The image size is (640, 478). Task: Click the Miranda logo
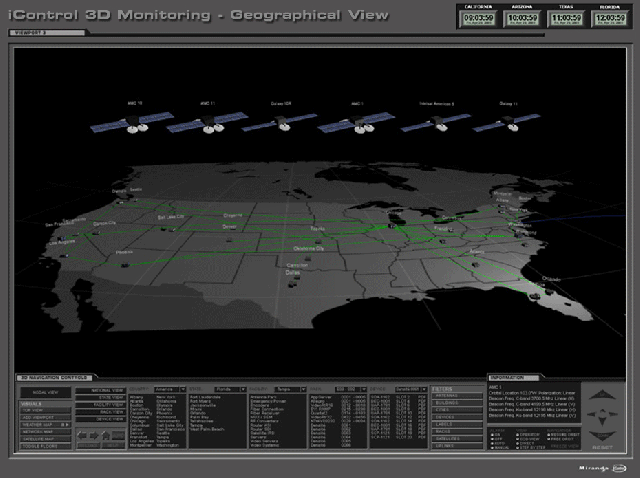coord(602,468)
